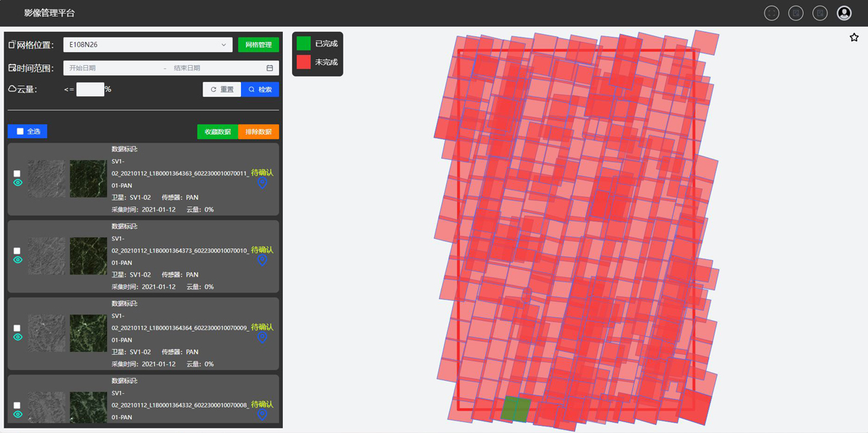868x433 pixels.
Task: Open the 结束日期 end date picker
Action: [x=210, y=68]
